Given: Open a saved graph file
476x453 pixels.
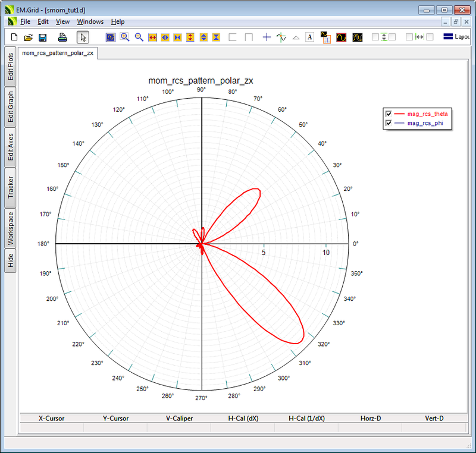Looking at the screenshot, I should coord(28,37).
